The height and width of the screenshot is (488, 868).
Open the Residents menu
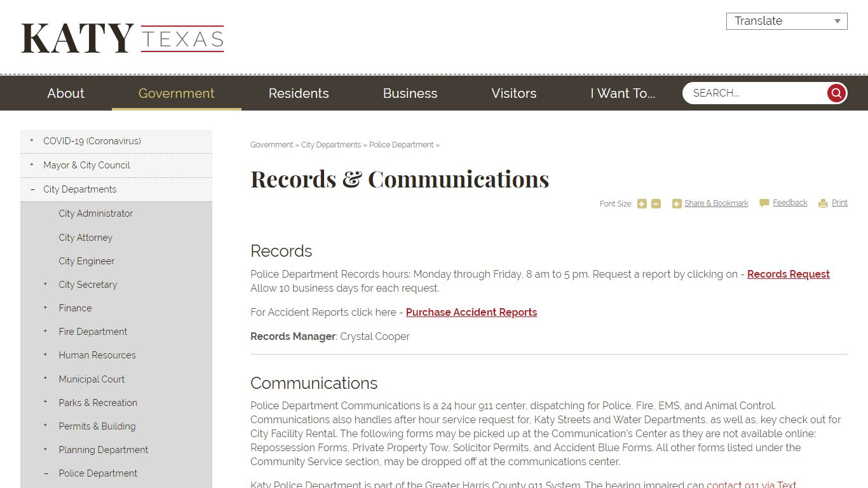click(x=299, y=93)
